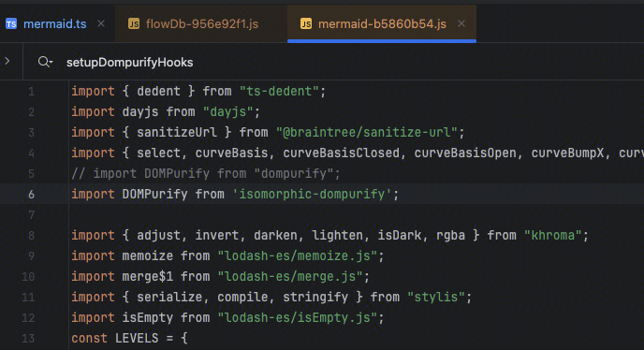Open the flowDb-956e92f1.js tab

(201, 23)
